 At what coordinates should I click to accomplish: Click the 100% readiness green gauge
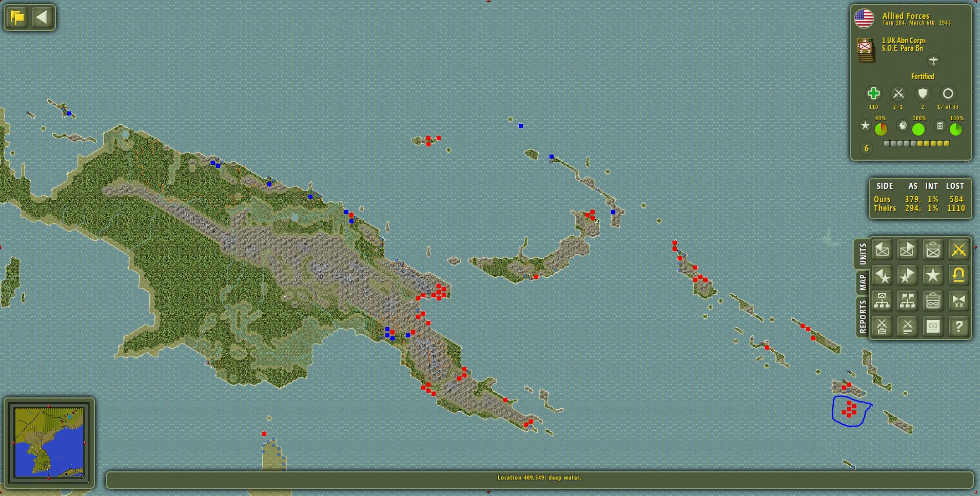coord(918,129)
